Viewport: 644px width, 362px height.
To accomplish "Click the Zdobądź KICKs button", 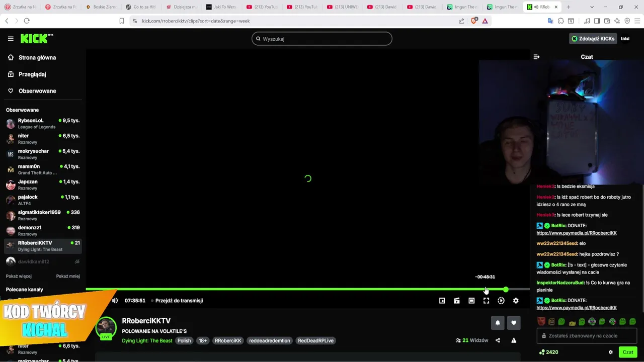I will 593,39.
